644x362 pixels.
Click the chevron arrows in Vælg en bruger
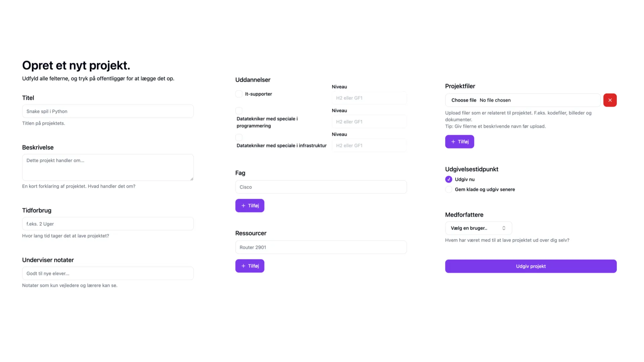point(503,228)
